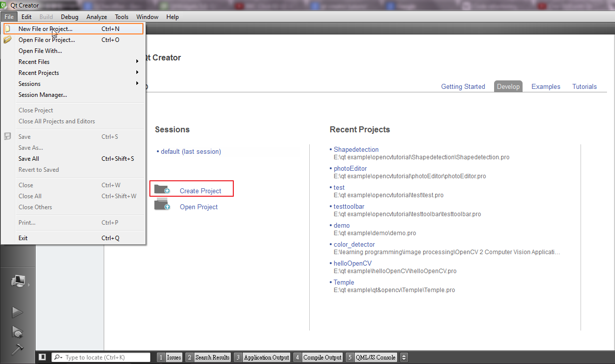Image resolution: width=615 pixels, height=364 pixels.
Task: Open the Help menu
Action: (x=172, y=16)
